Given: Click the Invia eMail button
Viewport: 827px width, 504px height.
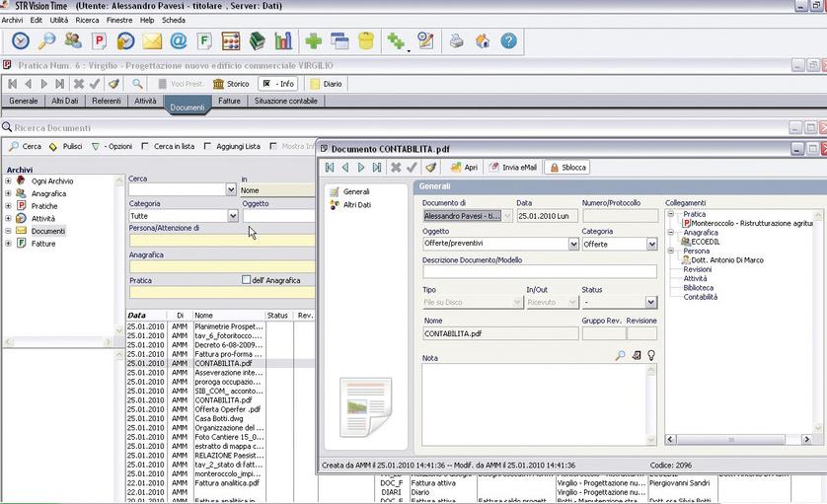Looking at the screenshot, I should pyautogui.click(x=513, y=168).
